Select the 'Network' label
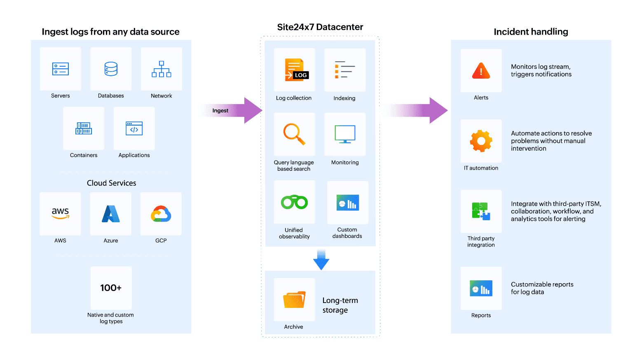The height and width of the screenshot is (361, 644). pyautogui.click(x=162, y=96)
